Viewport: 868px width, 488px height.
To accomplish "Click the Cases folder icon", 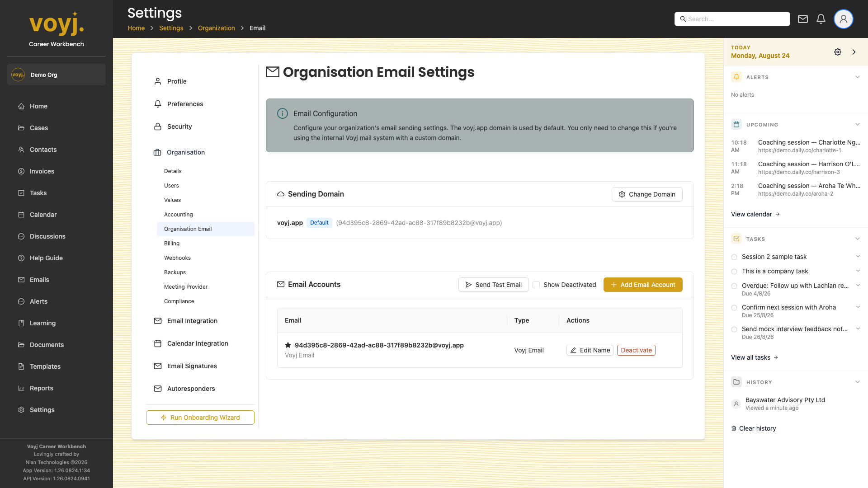I will point(21,128).
